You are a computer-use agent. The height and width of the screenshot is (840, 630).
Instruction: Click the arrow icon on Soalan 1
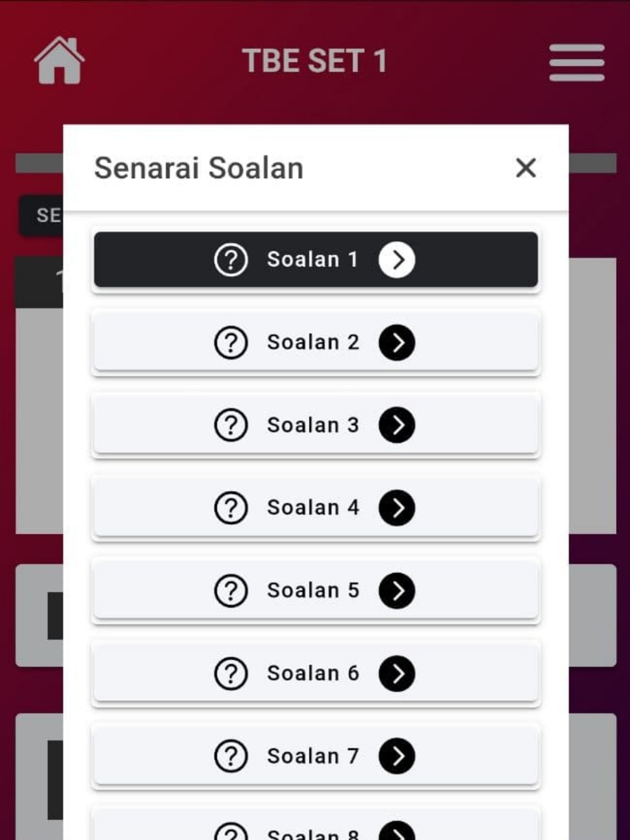coord(397,259)
